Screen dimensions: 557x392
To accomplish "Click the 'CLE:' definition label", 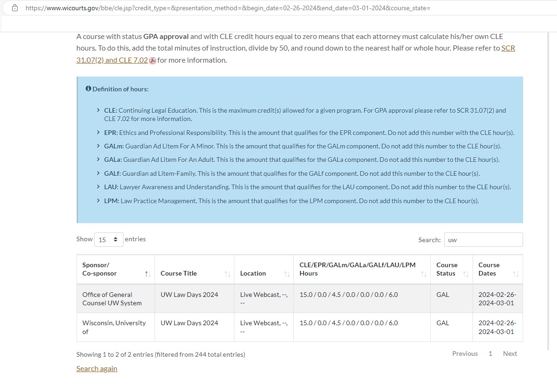I will tap(110, 110).
